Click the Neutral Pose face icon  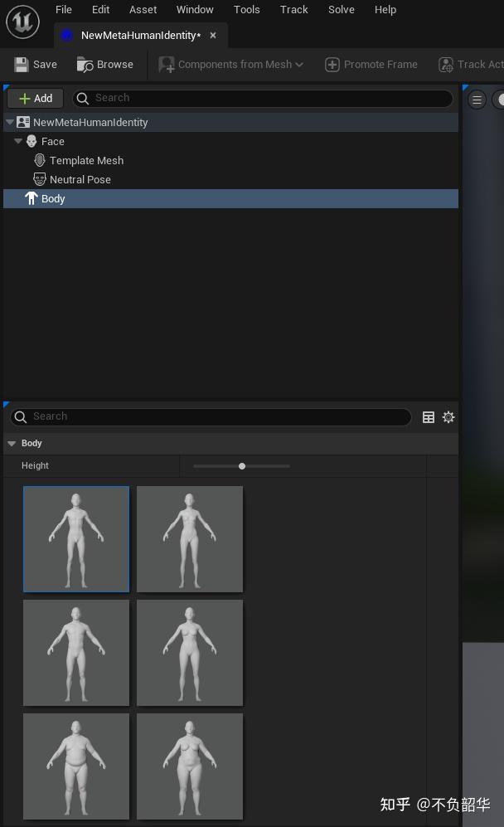click(40, 179)
